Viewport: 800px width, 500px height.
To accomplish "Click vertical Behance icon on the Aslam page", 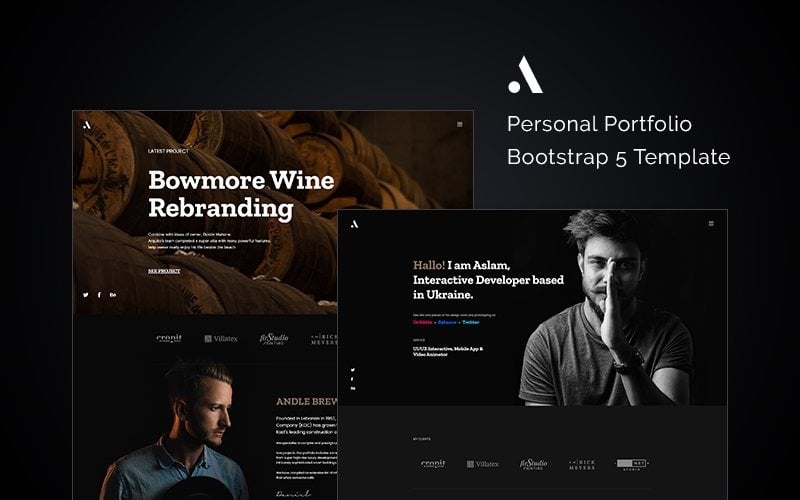I will point(353,389).
